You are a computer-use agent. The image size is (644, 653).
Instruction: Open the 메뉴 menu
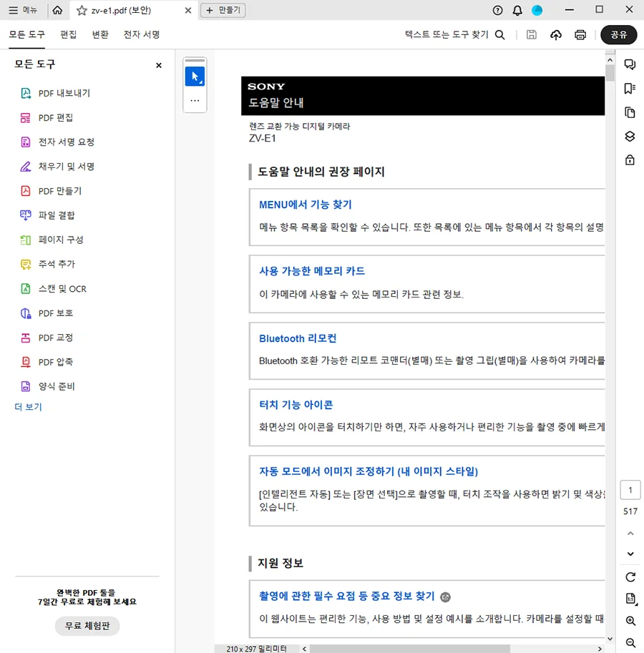[24, 10]
